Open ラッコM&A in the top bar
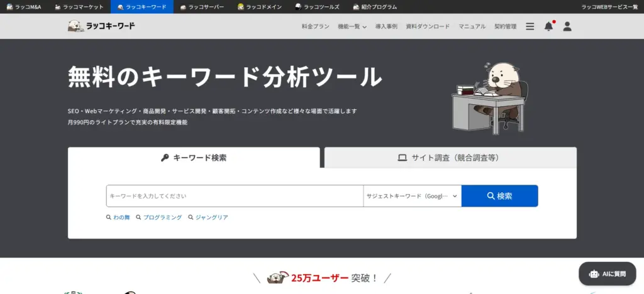Image resolution: width=644 pixels, height=294 pixels. [25, 7]
